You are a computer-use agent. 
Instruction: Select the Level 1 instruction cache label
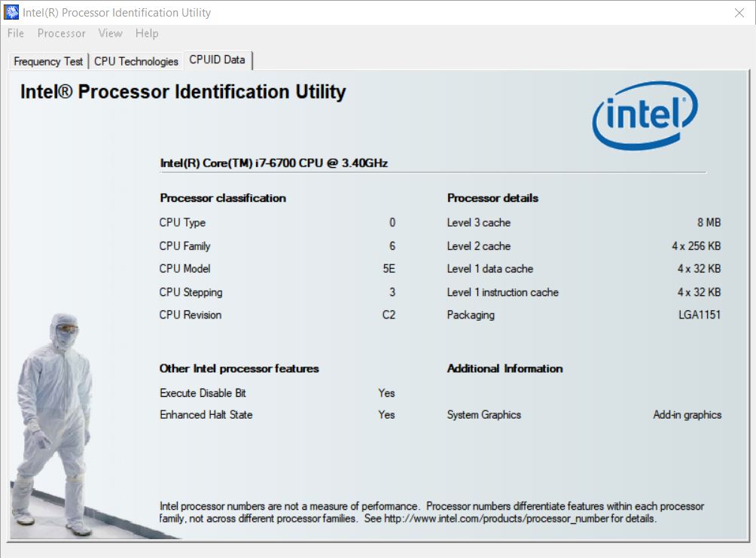tap(502, 292)
